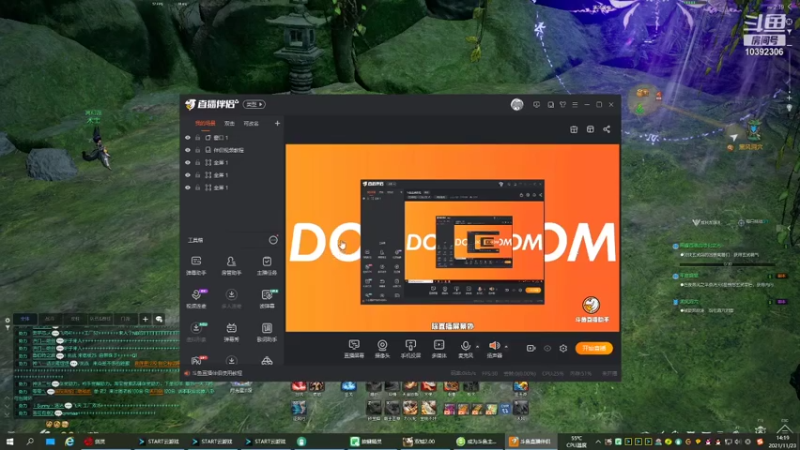Expand speaker options arrow
Image resolution: width=800 pixels, height=450 pixels.
506,346
